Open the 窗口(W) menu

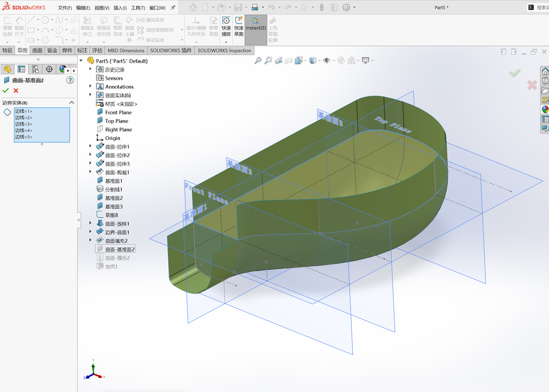tap(157, 8)
